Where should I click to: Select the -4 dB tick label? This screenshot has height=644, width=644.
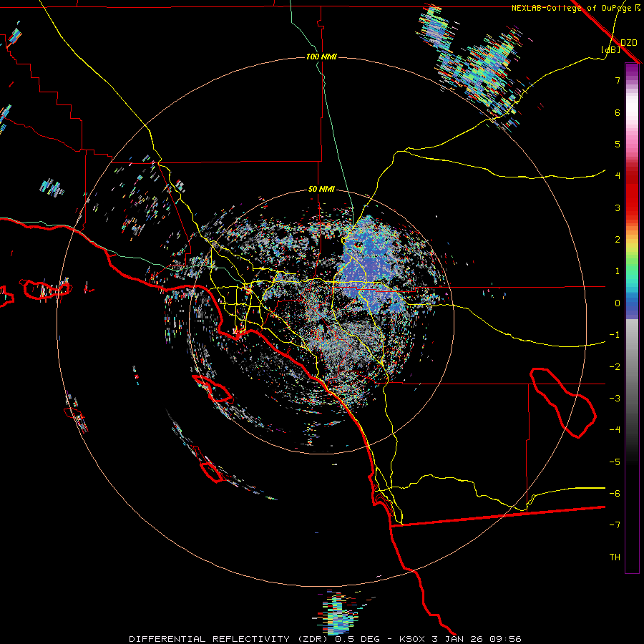[x=615, y=430]
